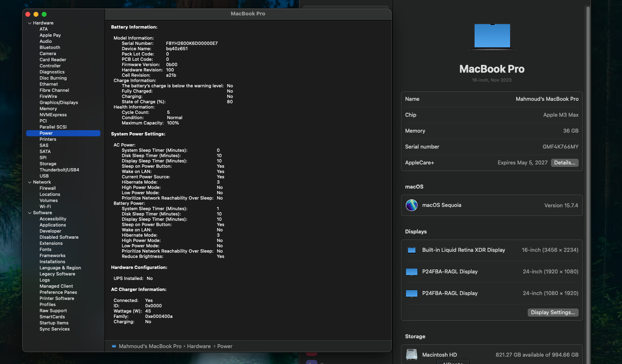Select Apple Pay in the sidebar
Viewport: 622px width, 364px height.
pyautogui.click(x=50, y=36)
